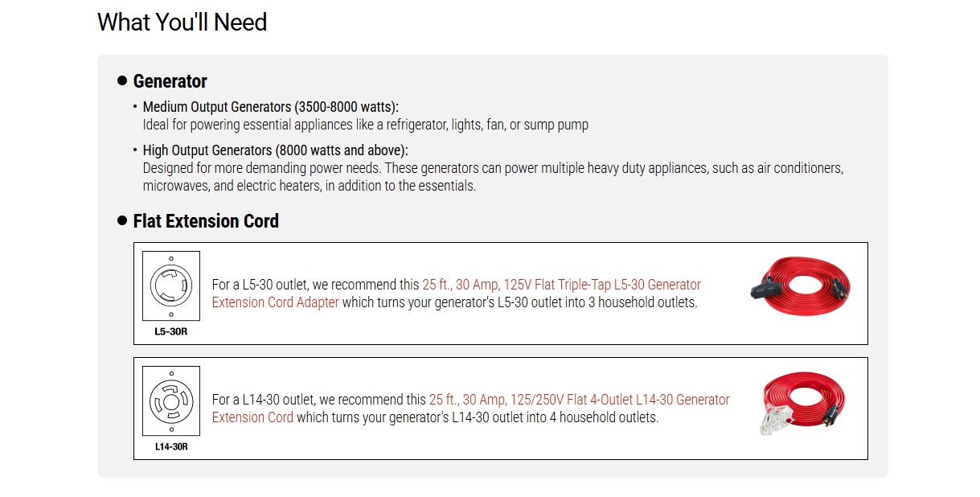Click the High Output Generators title text

pyautogui.click(x=275, y=150)
